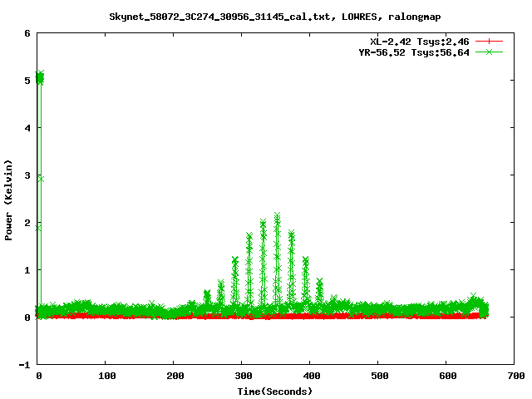Click the y-axis tick label 5
Image resolution: width=532 pixels, height=399 pixels.
coord(27,81)
